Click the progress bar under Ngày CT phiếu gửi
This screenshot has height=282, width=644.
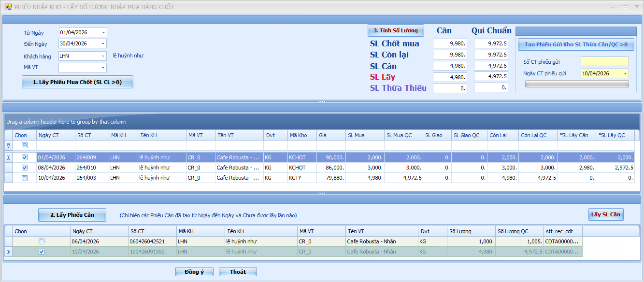point(576,84)
